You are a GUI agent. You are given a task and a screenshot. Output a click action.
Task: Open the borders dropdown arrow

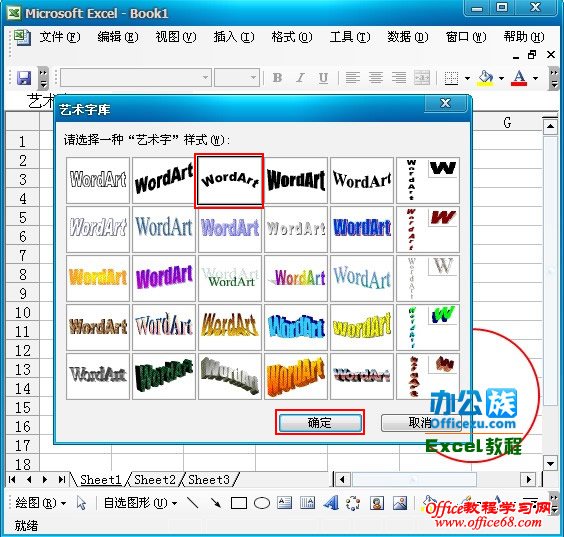pyautogui.click(x=467, y=78)
